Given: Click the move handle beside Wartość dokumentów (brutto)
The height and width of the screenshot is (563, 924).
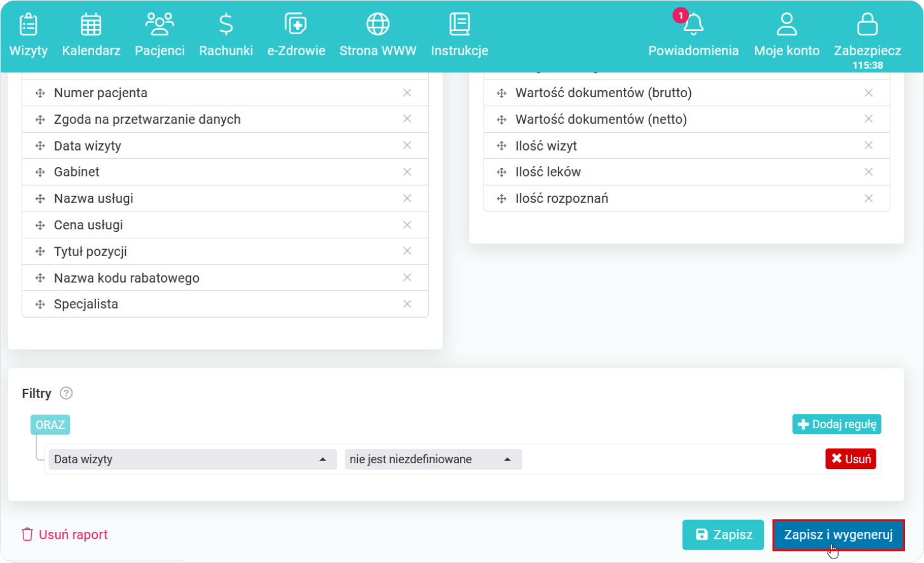Looking at the screenshot, I should point(501,93).
